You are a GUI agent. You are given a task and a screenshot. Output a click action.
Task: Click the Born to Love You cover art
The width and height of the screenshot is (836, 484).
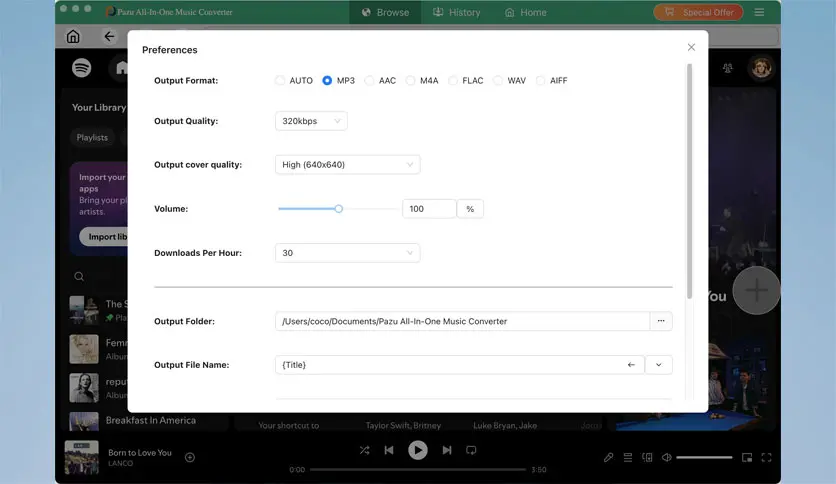(82, 457)
